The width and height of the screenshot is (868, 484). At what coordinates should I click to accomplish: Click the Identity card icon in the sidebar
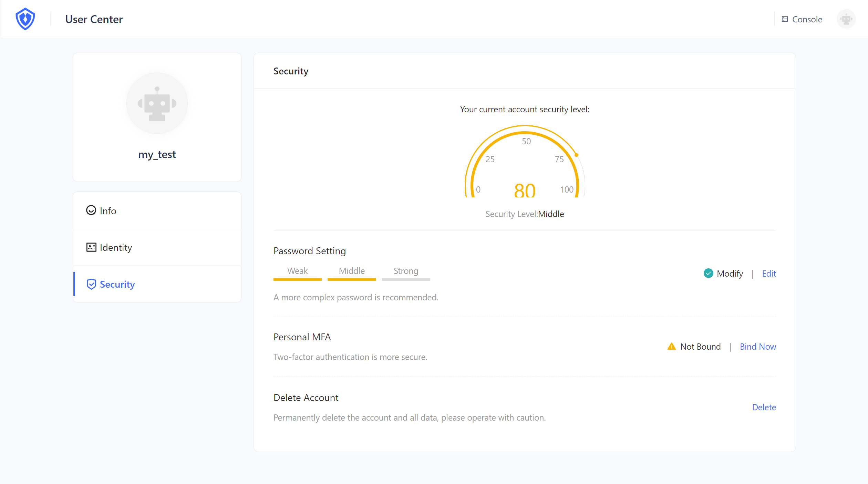[91, 247]
